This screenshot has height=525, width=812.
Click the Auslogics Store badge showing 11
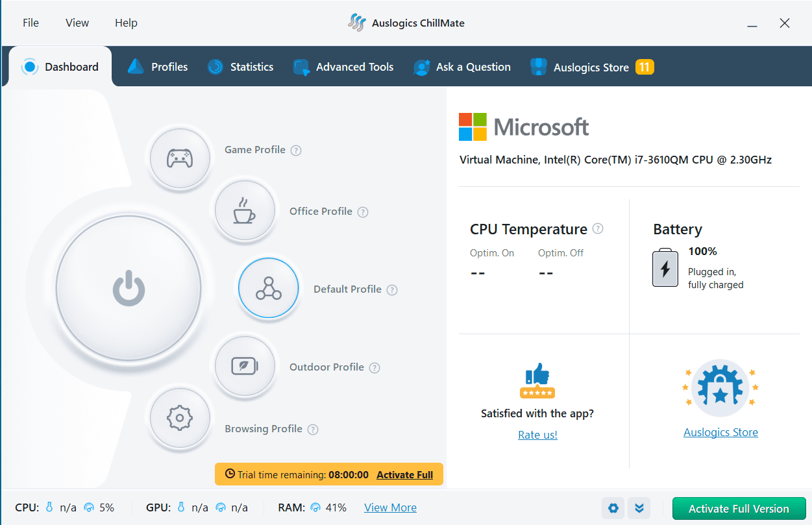(645, 67)
